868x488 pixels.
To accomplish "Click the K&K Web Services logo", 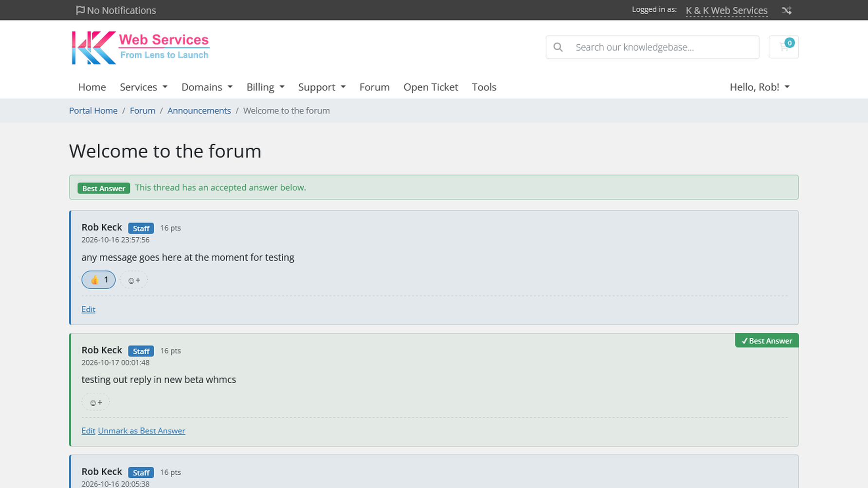I will coord(141,48).
